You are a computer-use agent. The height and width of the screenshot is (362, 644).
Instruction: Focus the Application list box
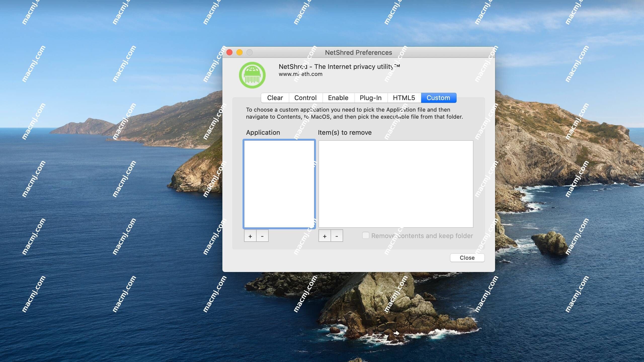(x=279, y=184)
